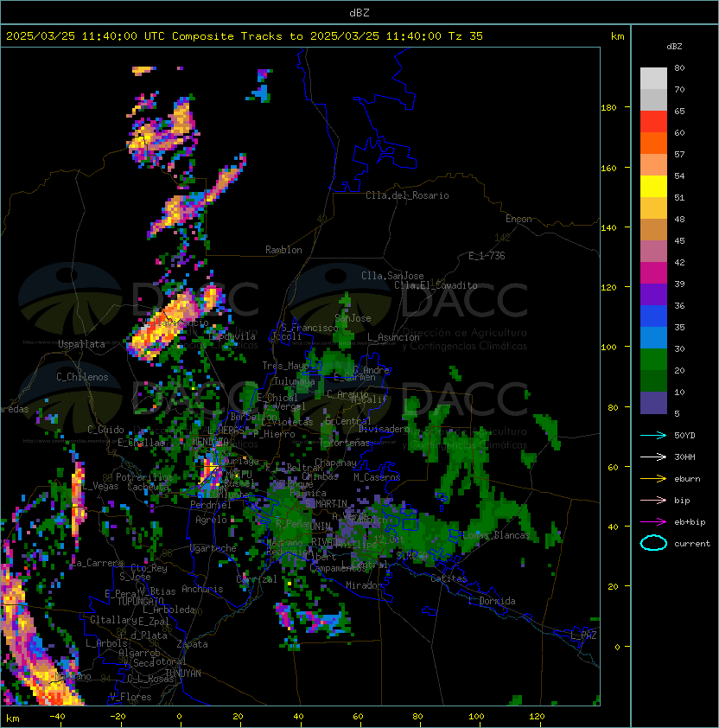Screen dimensions: 719x728
Task: Click the 'dBZ' heading above color scale
Action: [x=674, y=47]
